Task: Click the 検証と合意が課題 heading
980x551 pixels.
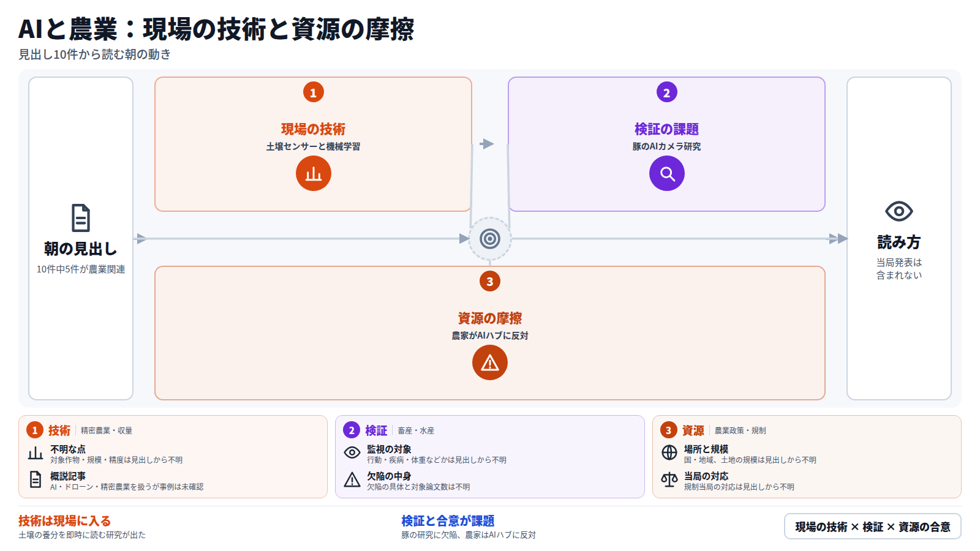Action: [x=448, y=521]
